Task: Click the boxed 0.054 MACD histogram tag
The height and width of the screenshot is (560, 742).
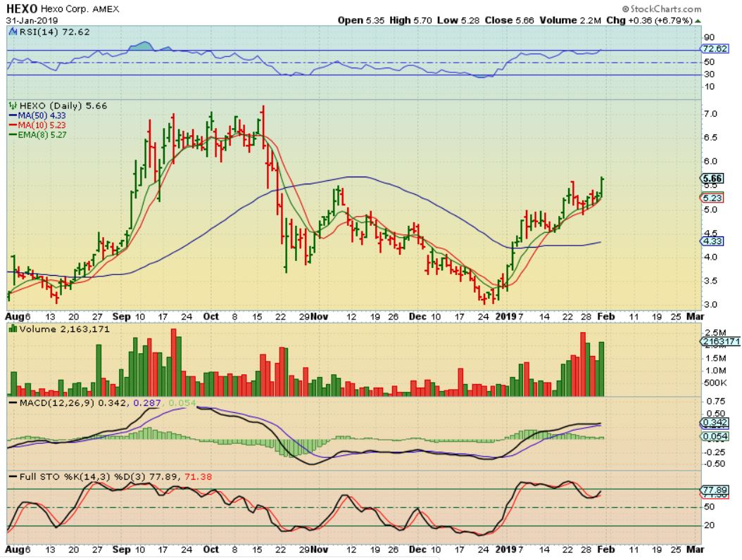Action: point(715,437)
